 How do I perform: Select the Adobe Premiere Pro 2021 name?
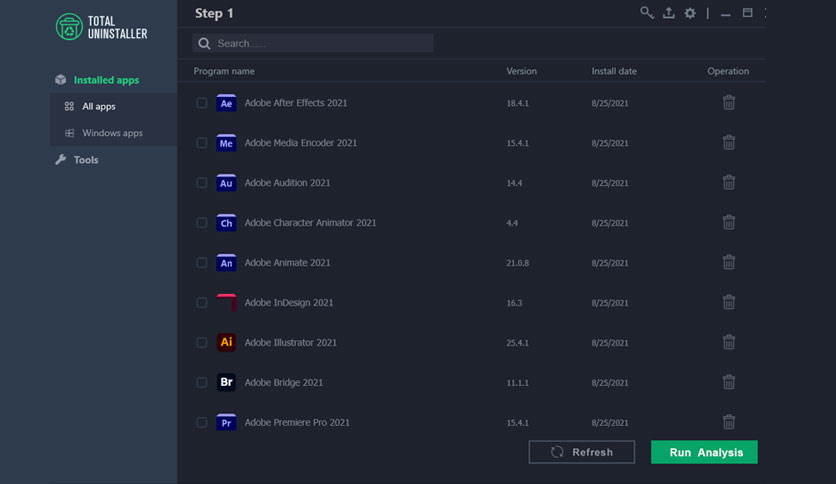(x=297, y=423)
